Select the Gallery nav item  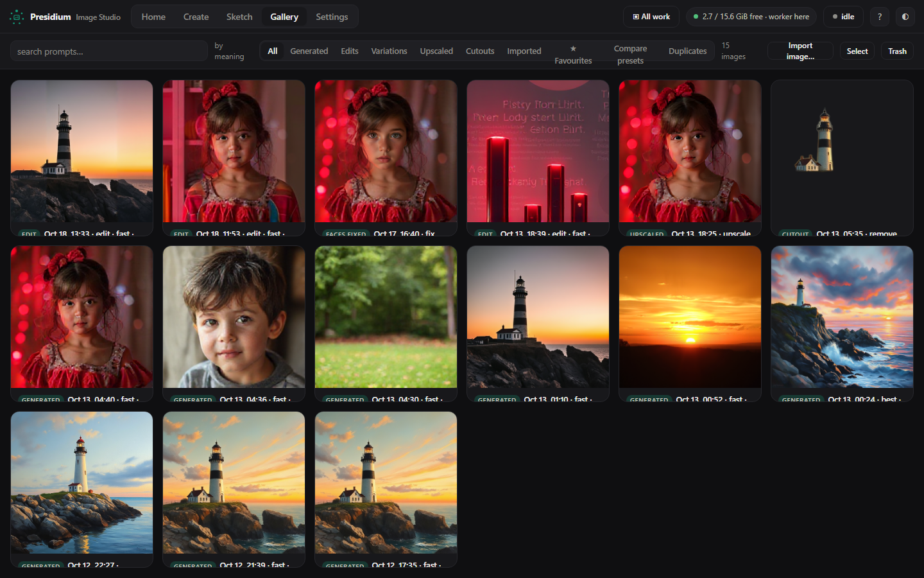click(x=284, y=17)
